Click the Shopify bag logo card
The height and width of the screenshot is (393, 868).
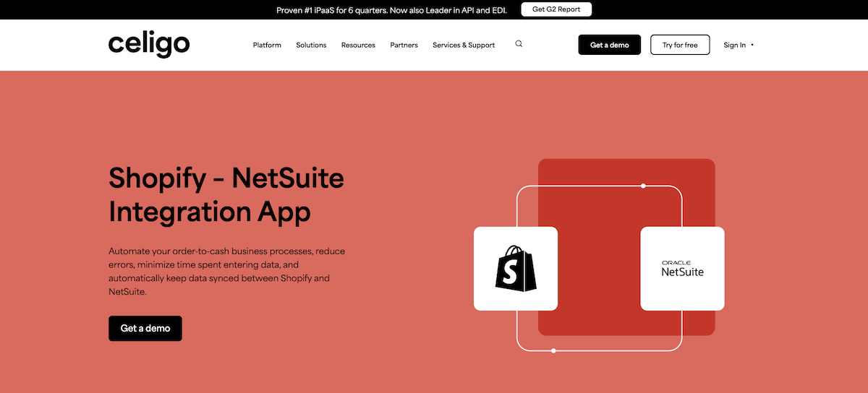(x=516, y=269)
